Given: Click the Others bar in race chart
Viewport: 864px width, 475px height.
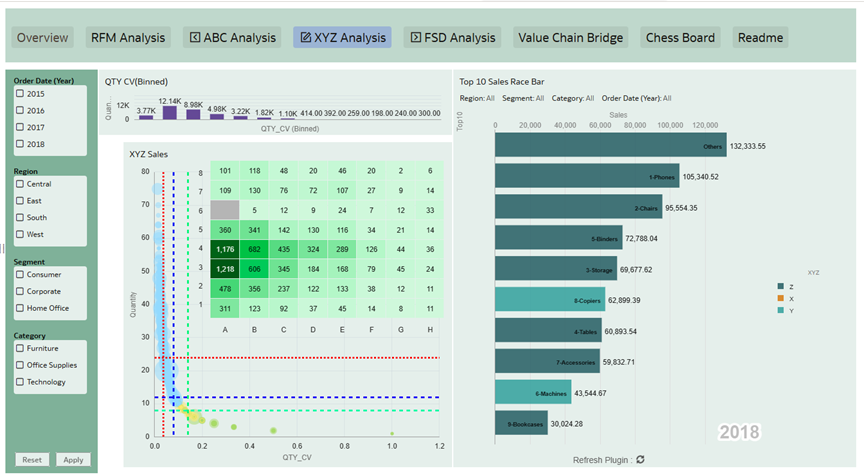Looking at the screenshot, I should [x=611, y=145].
